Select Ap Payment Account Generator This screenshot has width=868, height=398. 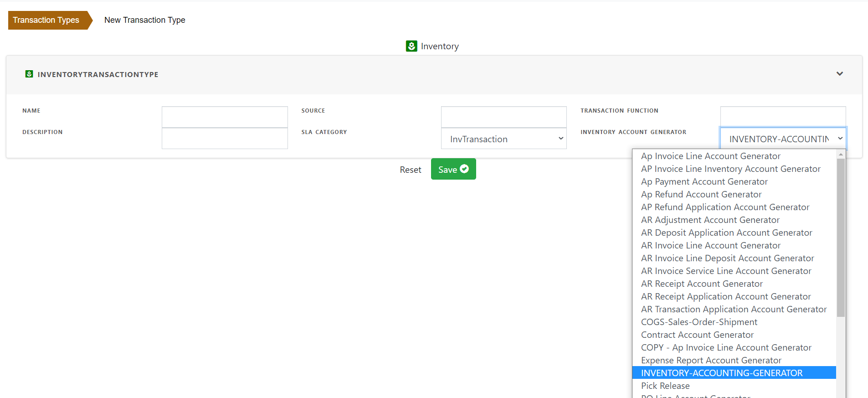[734, 181]
